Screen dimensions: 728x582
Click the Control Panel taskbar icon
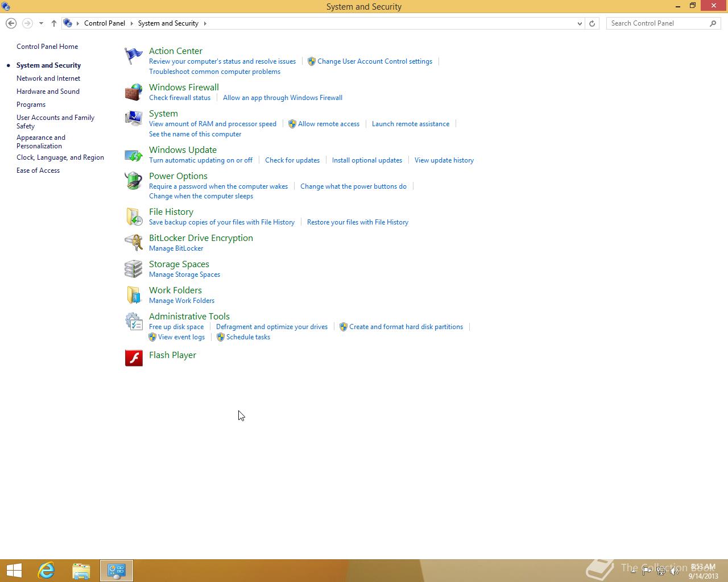[x=117, y=571]
